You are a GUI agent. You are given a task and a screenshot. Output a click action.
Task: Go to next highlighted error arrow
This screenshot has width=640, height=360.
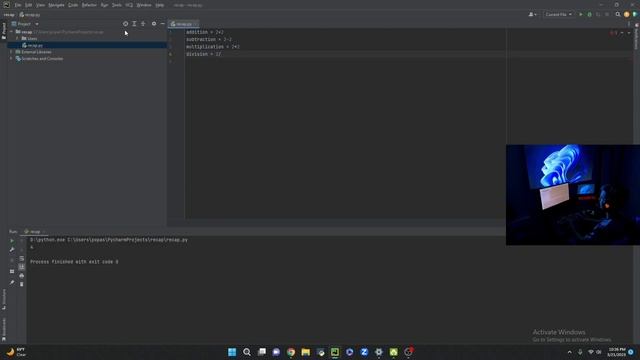tap(629, 33)
